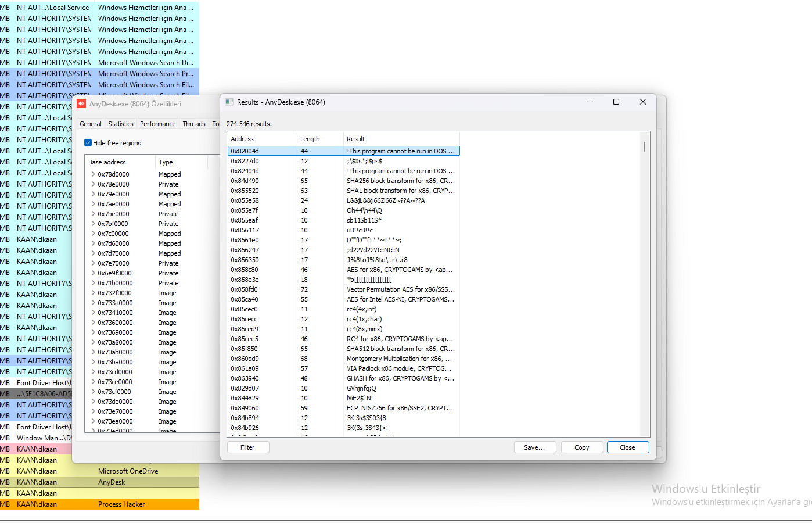
Task: Select the AnyDesk process row in Process Hacker
Action: click(x=99, y=482)
